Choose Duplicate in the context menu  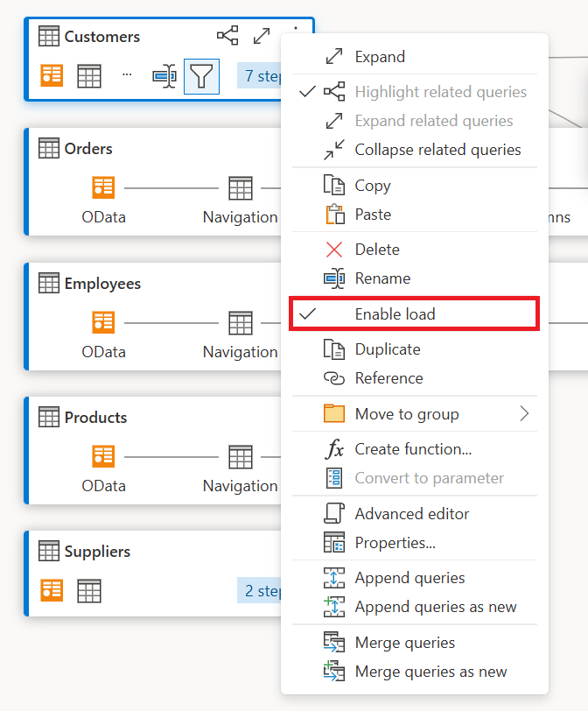click(415, 349)
